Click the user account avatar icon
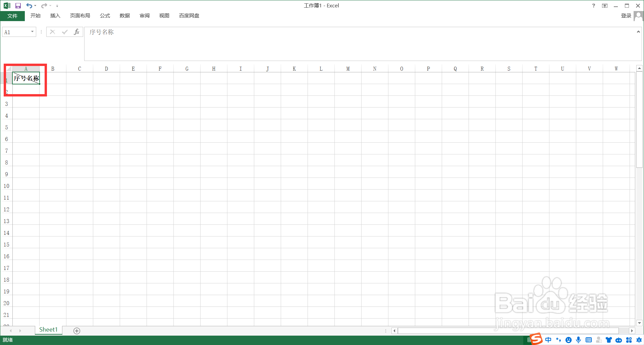Screen dimensions: 644x345 [x=639, y=16]
